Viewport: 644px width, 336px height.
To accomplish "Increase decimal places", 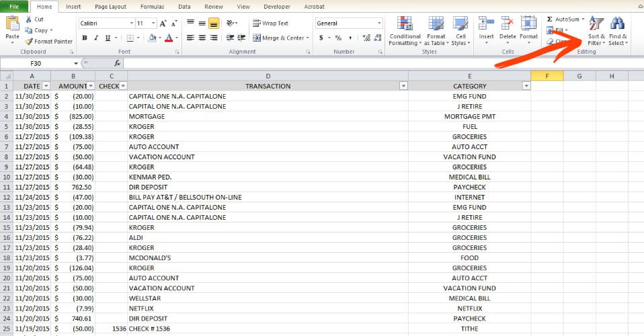I will tap(366, 38).
